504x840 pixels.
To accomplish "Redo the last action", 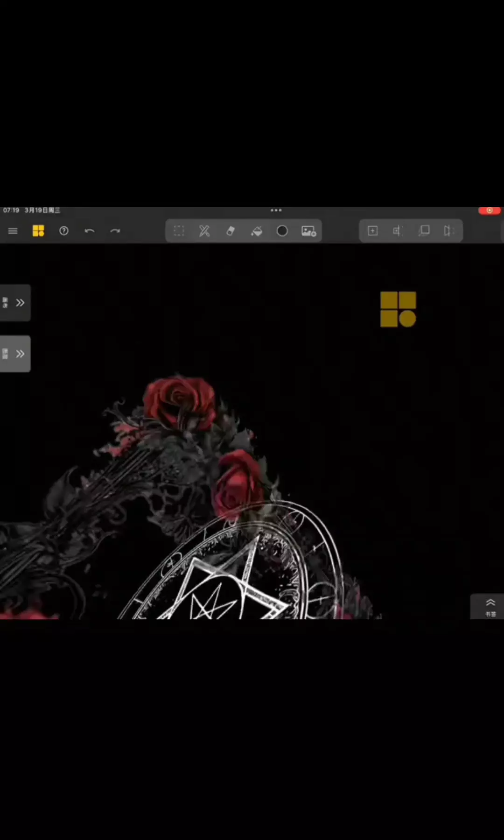I will click(x=115, y=231).
